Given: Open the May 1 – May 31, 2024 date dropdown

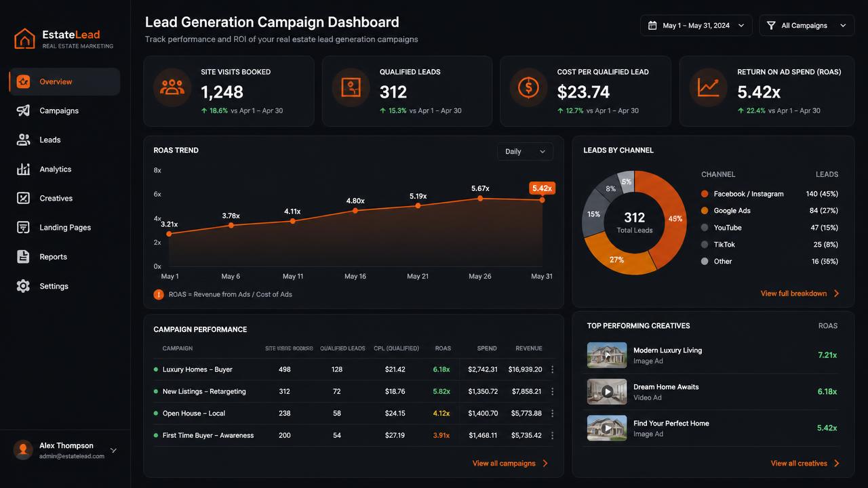Looking at the screenshot, I should click(696, 25).
